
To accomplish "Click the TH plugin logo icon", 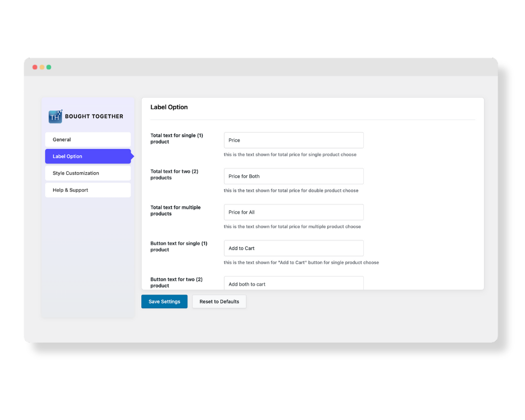I will pyautogui.click(x=55, y=117).
